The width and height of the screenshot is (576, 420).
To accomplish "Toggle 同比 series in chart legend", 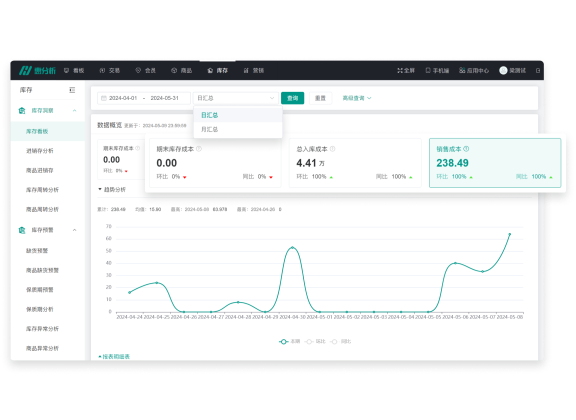I will [x=341, y=341].
